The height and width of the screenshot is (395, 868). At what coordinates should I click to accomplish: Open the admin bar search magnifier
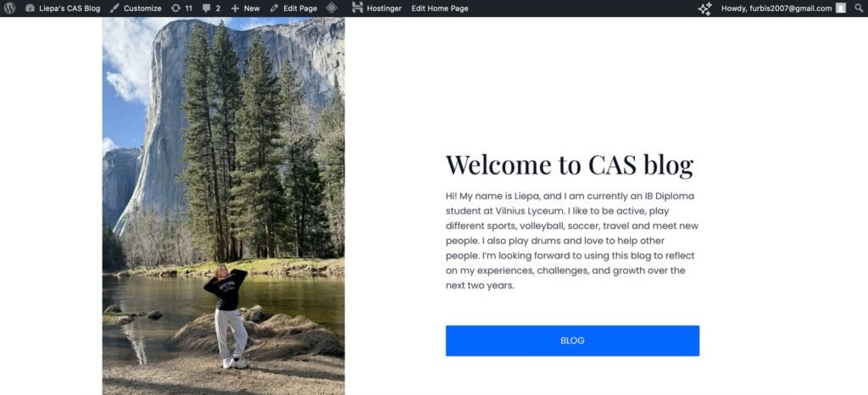pyautogui.click(x=858, y=8)
